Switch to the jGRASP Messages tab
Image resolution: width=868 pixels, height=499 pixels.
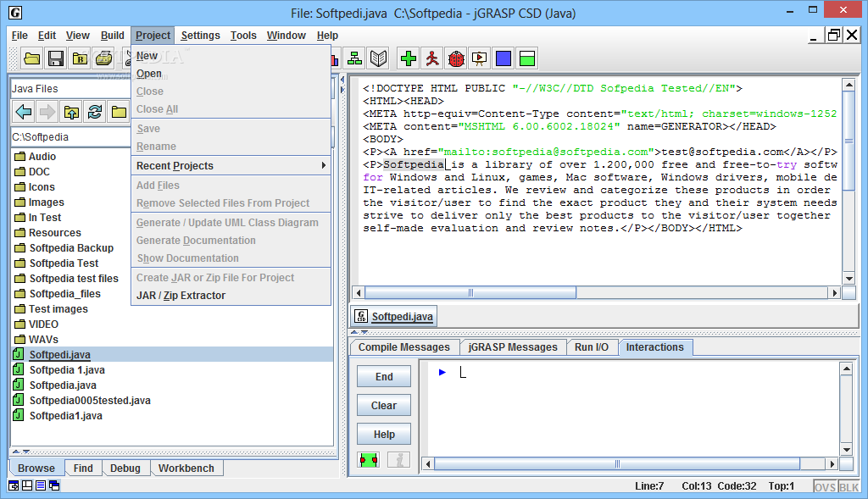pos(513,347)
